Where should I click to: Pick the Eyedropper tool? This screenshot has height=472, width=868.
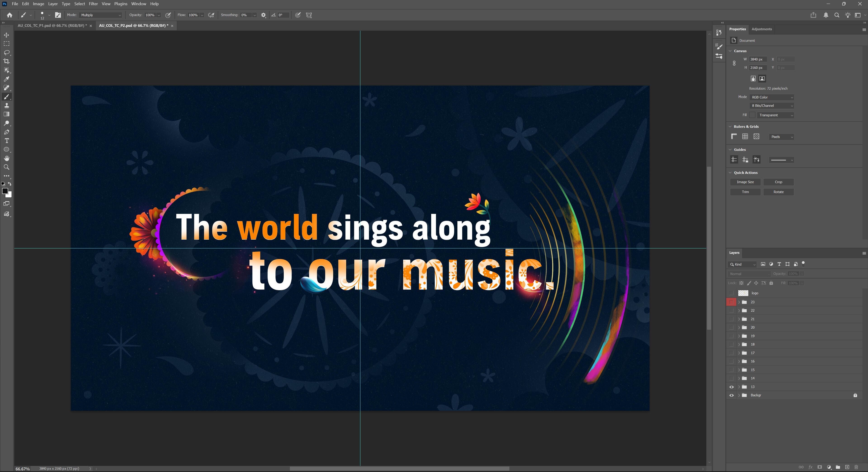point(6,79)
